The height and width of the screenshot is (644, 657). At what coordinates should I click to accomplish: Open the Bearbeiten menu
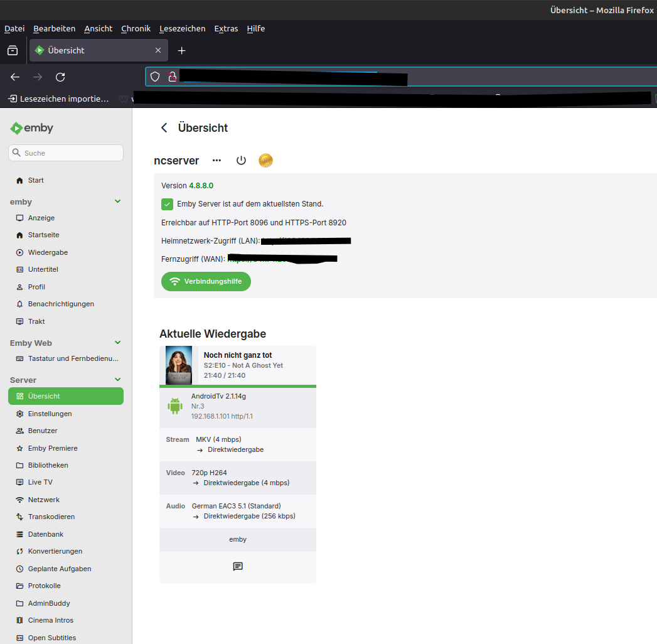55,28
